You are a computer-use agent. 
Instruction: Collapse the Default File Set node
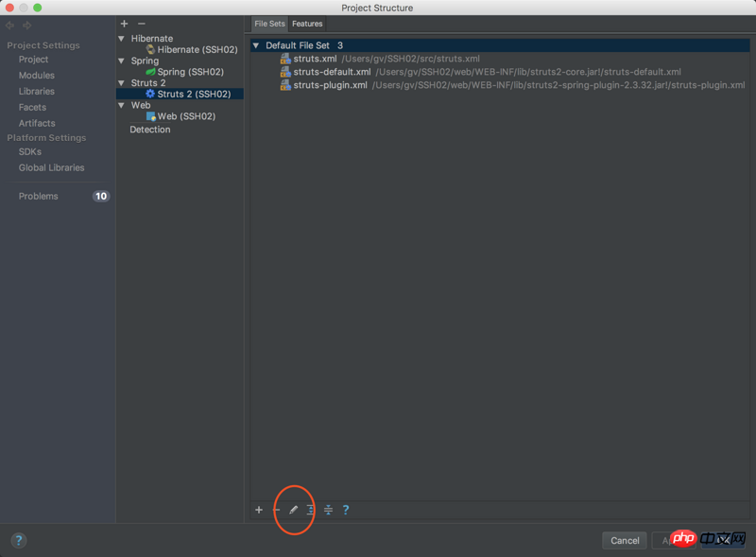[x=256, y=45]
